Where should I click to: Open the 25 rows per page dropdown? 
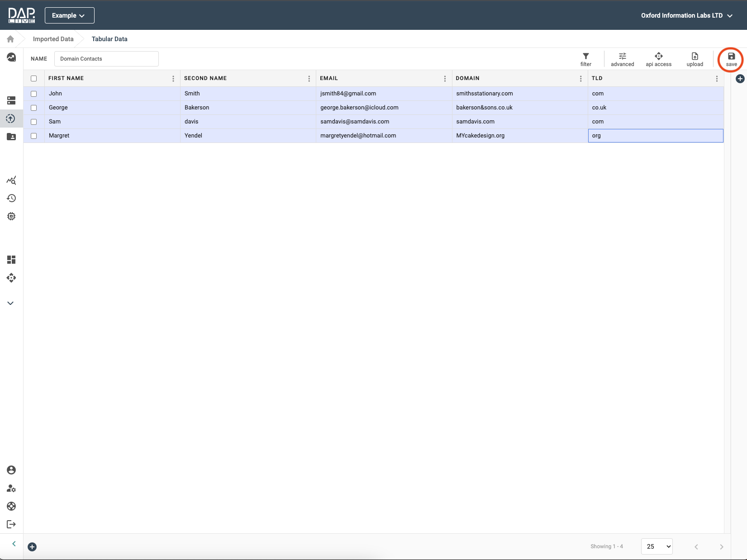click(x=657, y=546)
